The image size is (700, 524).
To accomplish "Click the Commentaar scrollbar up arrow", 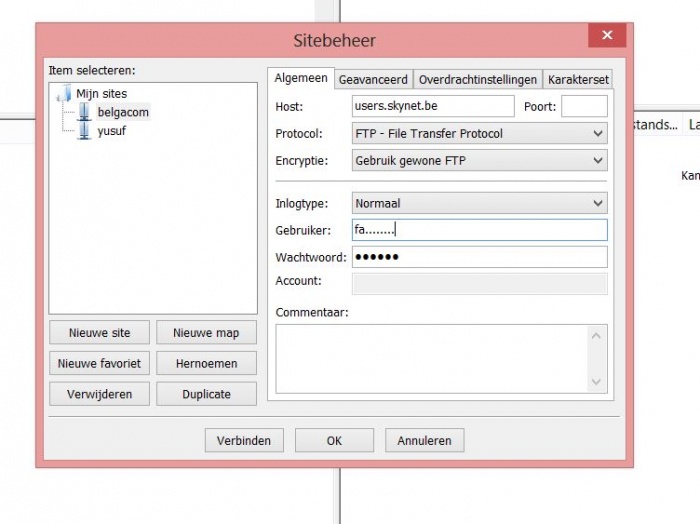I will pos(596,336).
